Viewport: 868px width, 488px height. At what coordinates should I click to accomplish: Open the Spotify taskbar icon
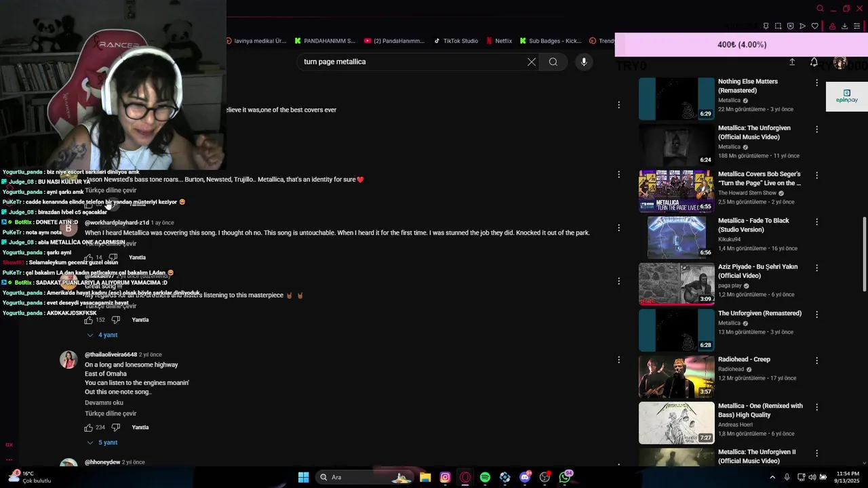(485, 477)
